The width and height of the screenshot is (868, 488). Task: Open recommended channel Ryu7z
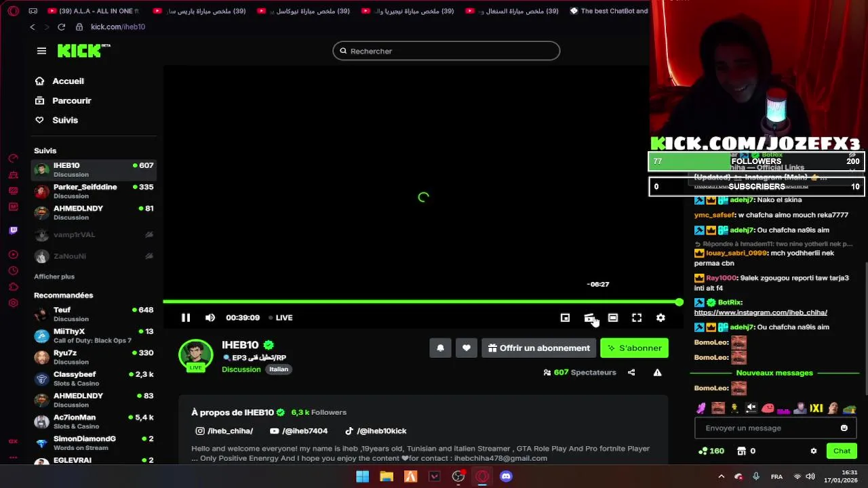[94, 357]
